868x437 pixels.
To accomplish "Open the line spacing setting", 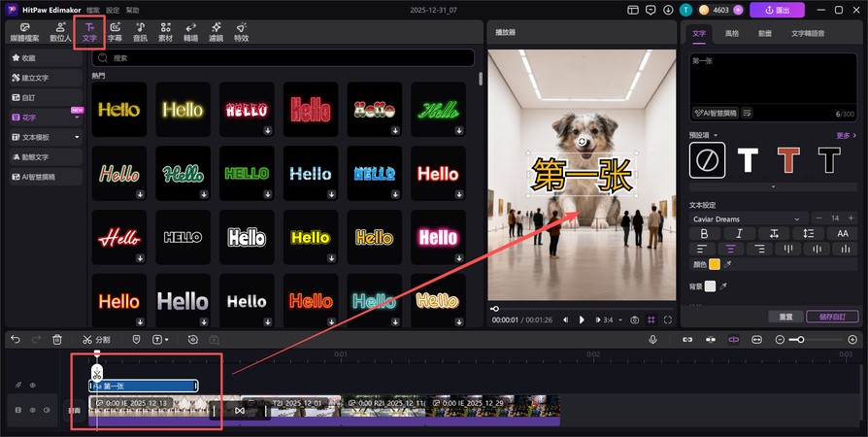I will pos(808,234).
